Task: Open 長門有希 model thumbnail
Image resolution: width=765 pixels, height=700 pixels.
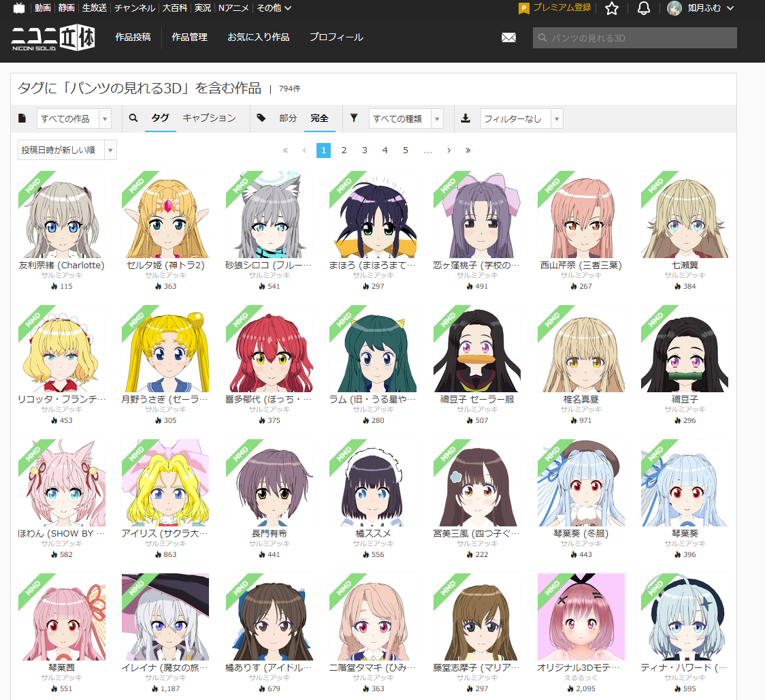Action: click(270, 483)
